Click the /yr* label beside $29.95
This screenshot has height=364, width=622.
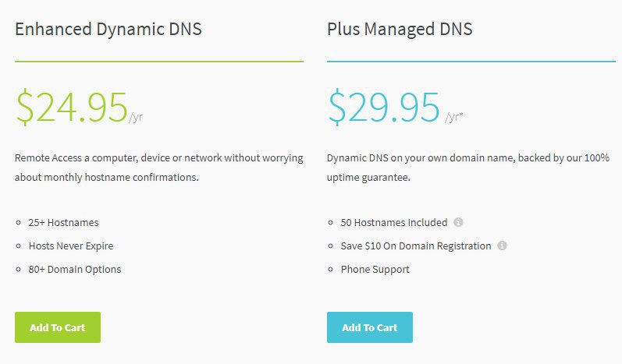(x=453, y=117)
